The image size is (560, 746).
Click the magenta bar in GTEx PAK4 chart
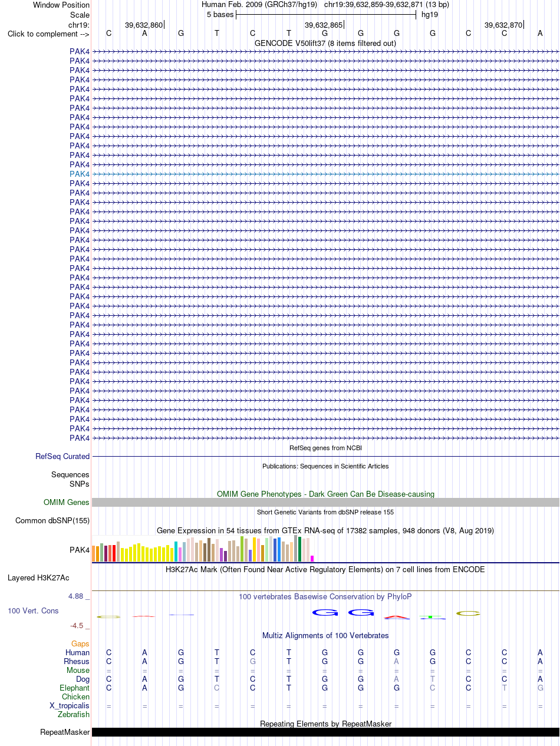pyautogui.click(x=312, y=559)
